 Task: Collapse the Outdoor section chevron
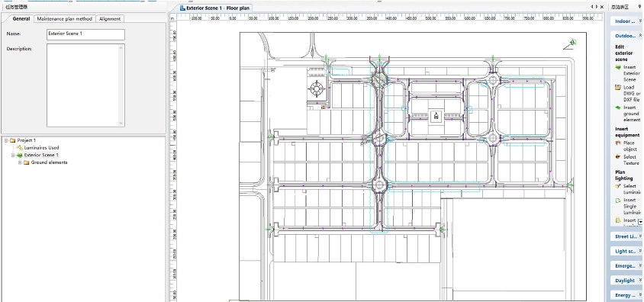pos(640,36)
